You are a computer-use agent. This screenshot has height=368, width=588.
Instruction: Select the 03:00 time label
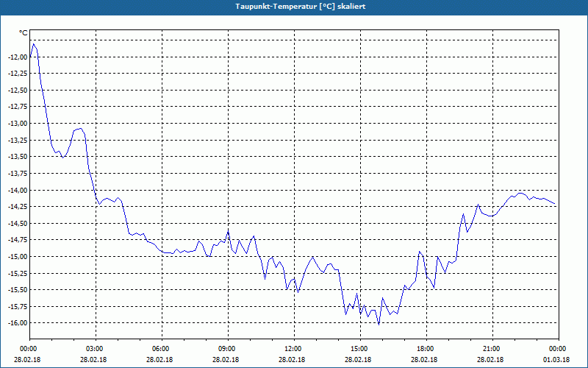[x=96, y=349]
